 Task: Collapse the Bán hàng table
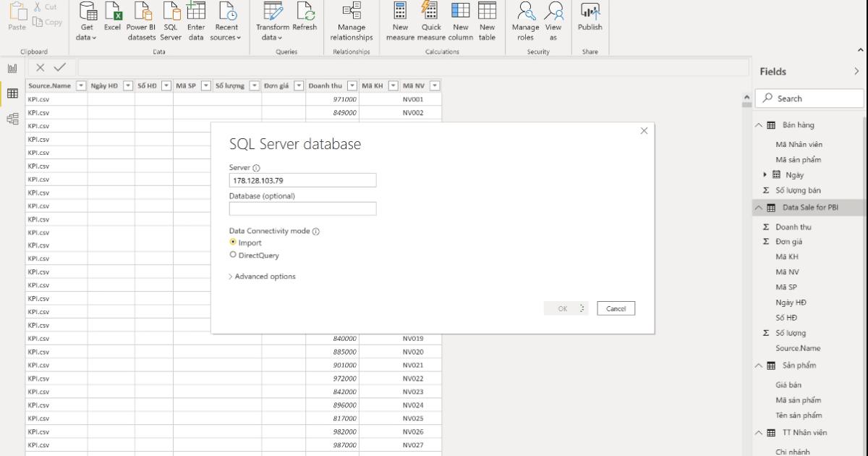pos(759,125)
